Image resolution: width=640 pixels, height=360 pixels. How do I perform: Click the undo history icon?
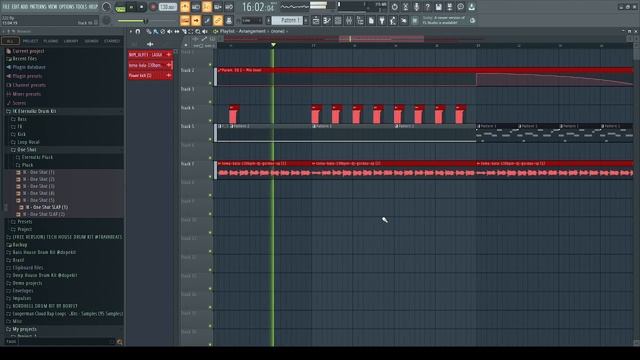394,7
